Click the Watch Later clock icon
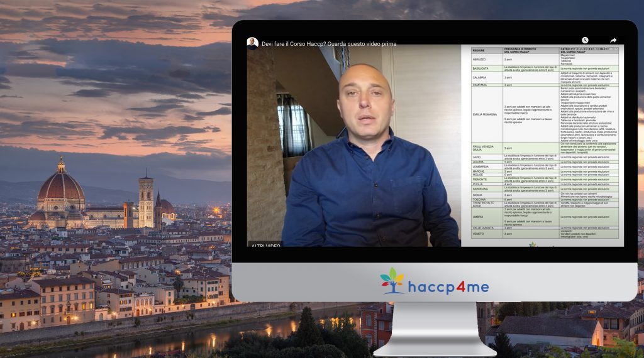This screenshot has width=644, height=358. coord(585,41)
